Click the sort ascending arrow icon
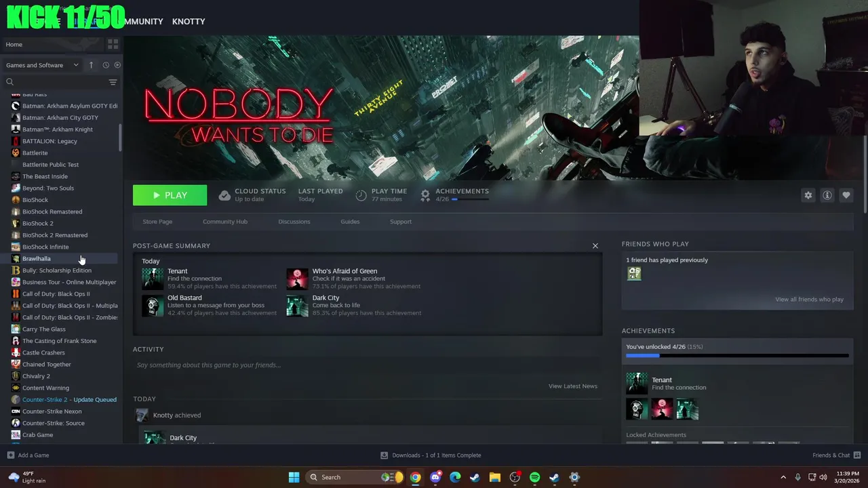Image resolution: width=868 pixels, height=488 pixels. pos(92,65)
